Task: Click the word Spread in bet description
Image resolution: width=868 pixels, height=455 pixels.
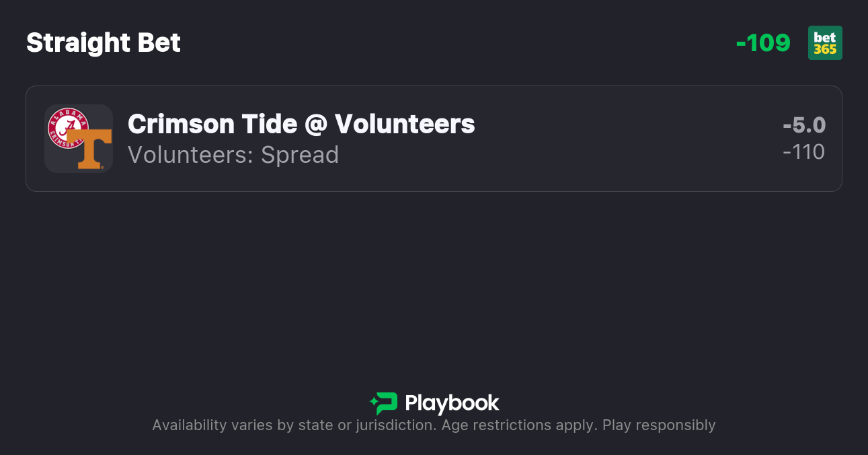Action: (x=300, y=155)
